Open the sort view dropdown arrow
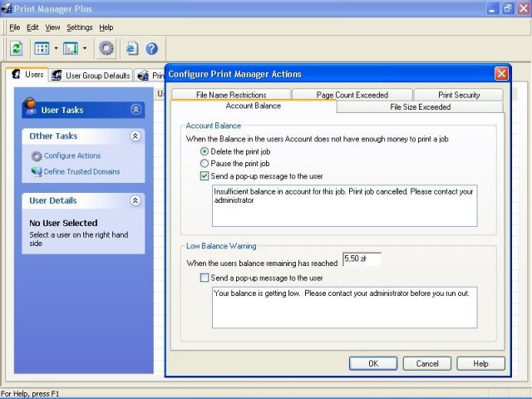This screenshot has width=532, height=399. click(85, 48)
